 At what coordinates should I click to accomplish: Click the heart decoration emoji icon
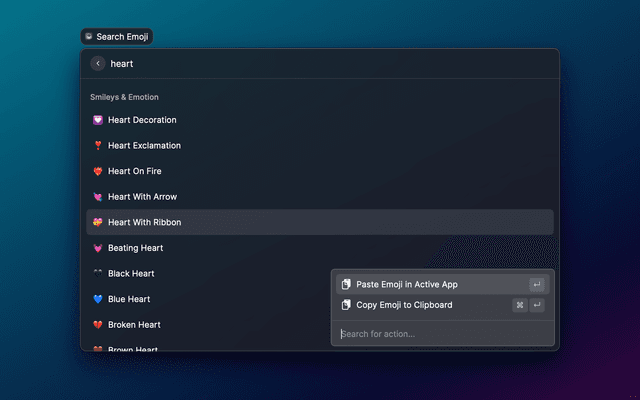coord(98,120)
